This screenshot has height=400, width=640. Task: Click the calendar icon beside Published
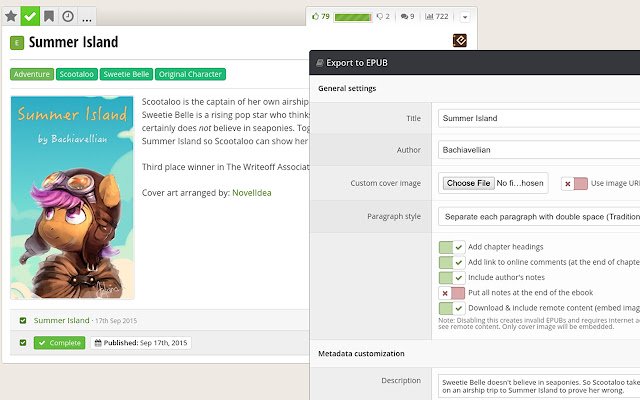(x=98, y=343)
